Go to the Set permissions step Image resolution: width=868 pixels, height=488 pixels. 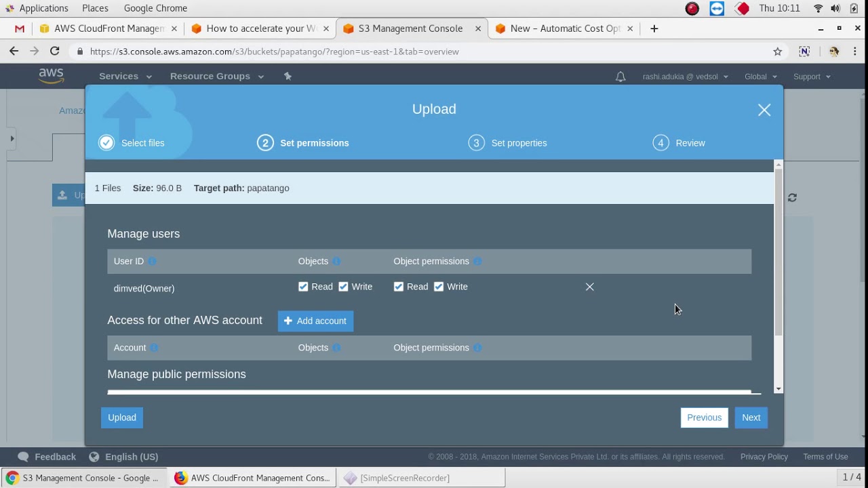point(303,143)
